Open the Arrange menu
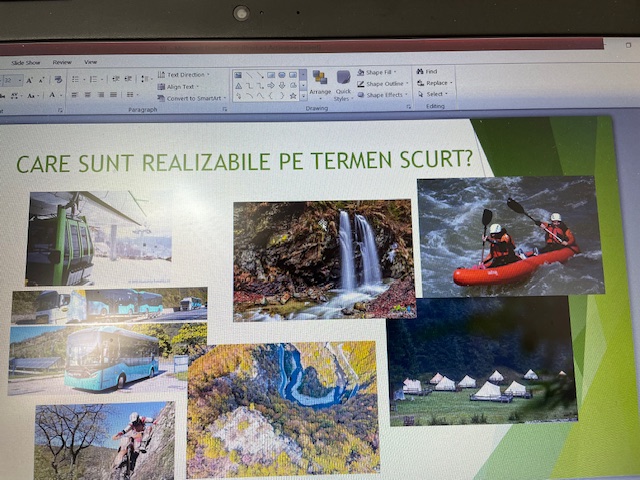640x480 pixels. [x=320, y=85]
